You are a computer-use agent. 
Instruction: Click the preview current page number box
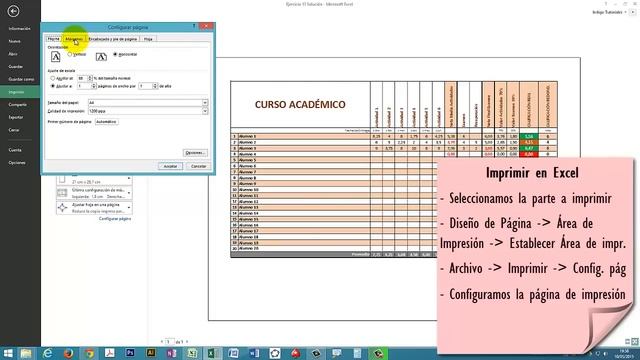point(169,342)
